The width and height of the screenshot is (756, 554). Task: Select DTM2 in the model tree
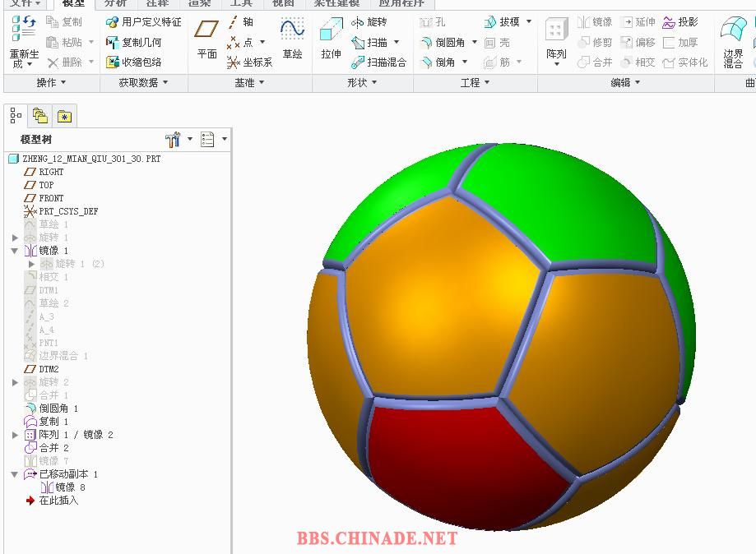tap(41, 369)
